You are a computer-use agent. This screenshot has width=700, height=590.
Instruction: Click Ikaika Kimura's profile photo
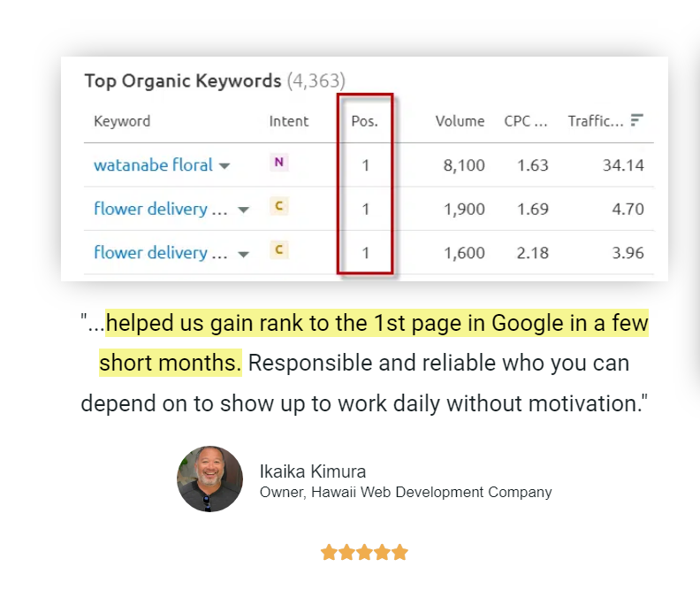[209, 479]
